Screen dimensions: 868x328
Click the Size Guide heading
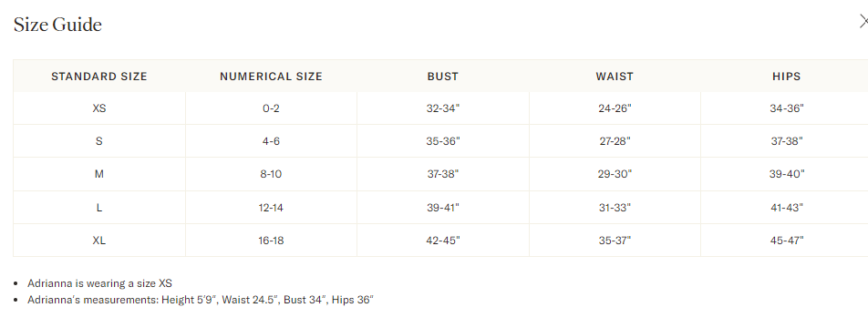coord(57,25)
